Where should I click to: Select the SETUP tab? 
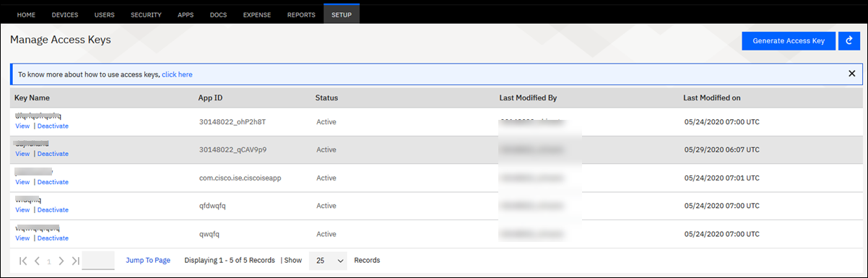[342, 14]
